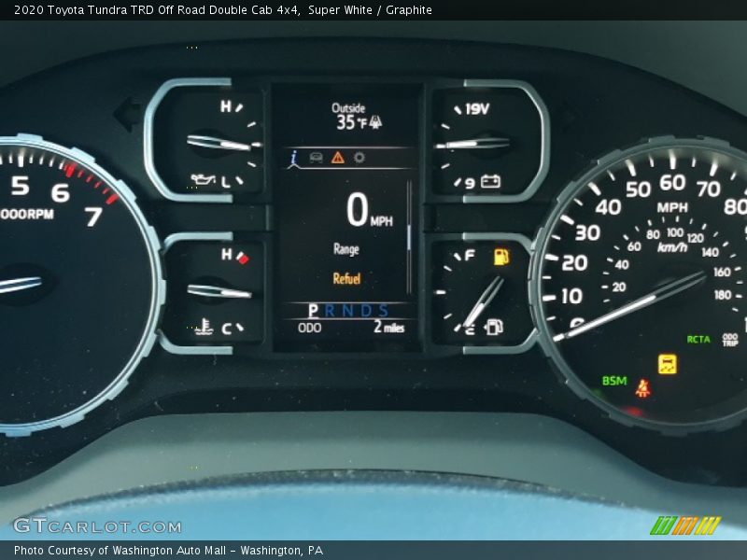Screen dimensions: 747x560
Task: Click the 7 on the tachometer
Action: [94, 217]
